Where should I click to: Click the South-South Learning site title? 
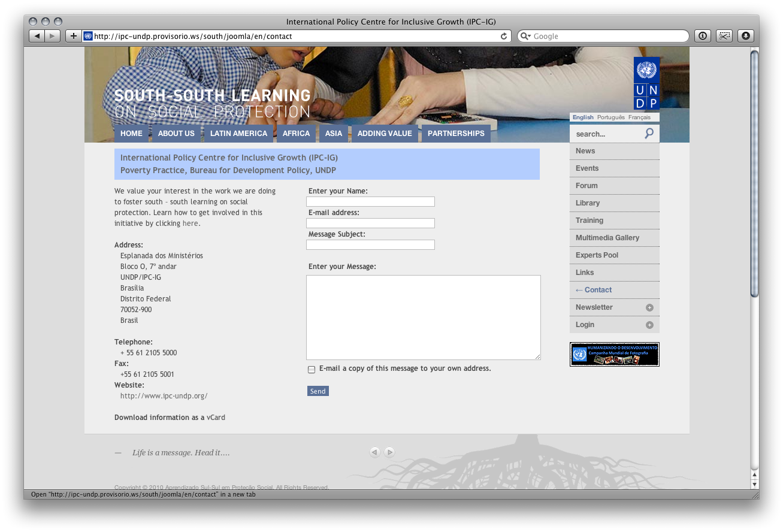pyautogui.click(x=212, y=104)
